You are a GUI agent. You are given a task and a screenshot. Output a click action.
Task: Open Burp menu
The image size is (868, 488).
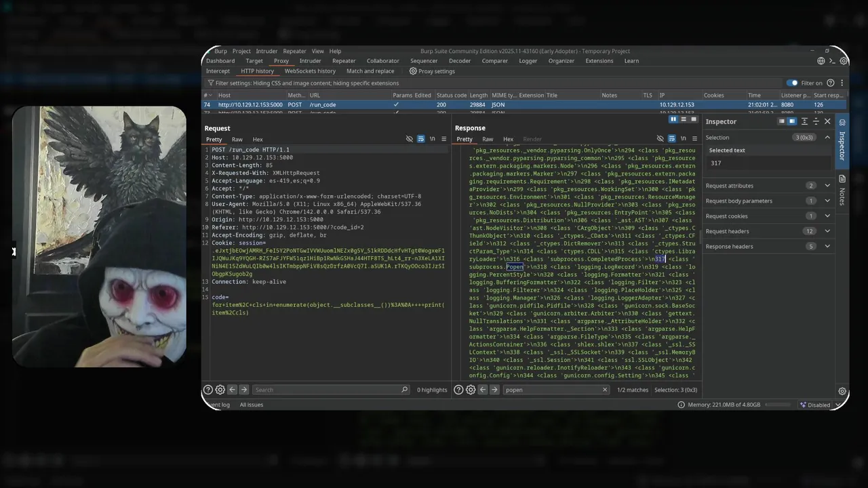point(220,51)
